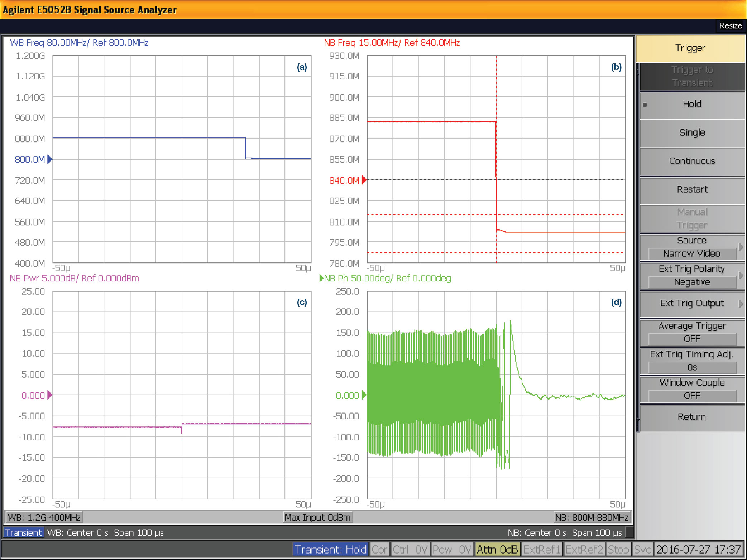Viewport: 747px width, 560px height.
Task: Click the Transient: Hold status indicator
Action: click(x=330, y=549)
